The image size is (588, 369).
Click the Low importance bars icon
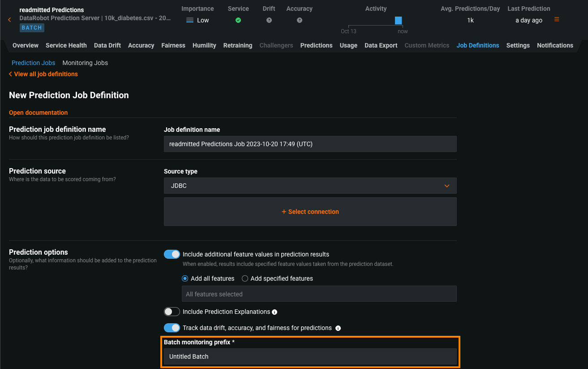pyautogui.click(x=190, y=20)
